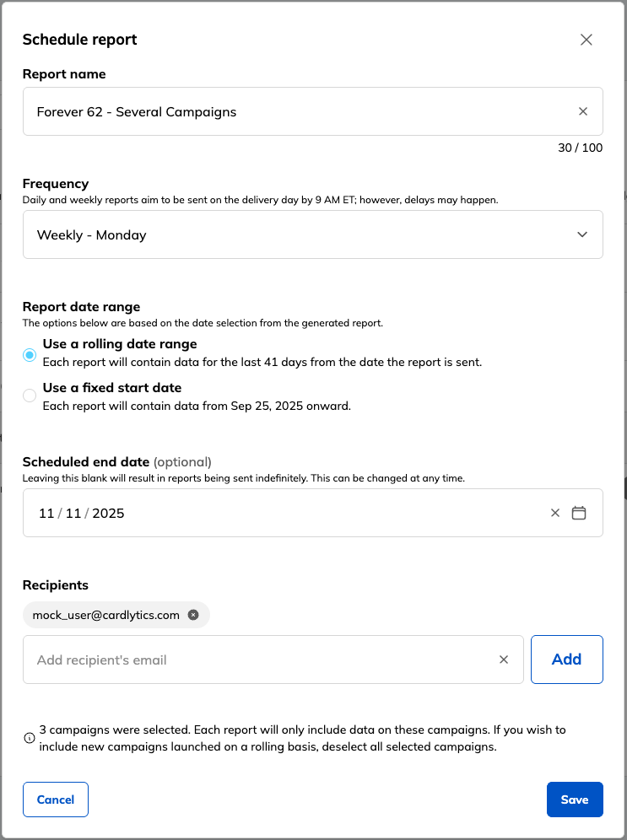Select the year 2025 in end date

[x=108, y=514]
